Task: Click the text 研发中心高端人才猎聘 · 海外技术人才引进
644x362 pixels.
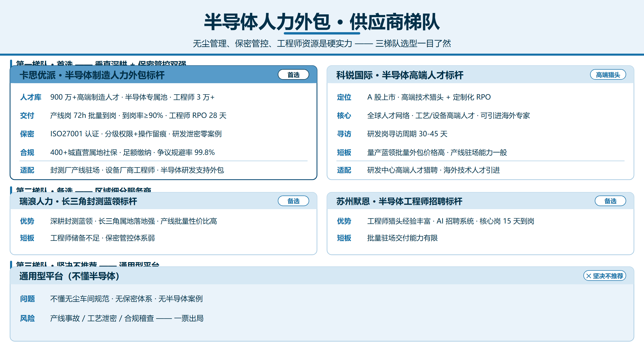Action: pos(433,170)
